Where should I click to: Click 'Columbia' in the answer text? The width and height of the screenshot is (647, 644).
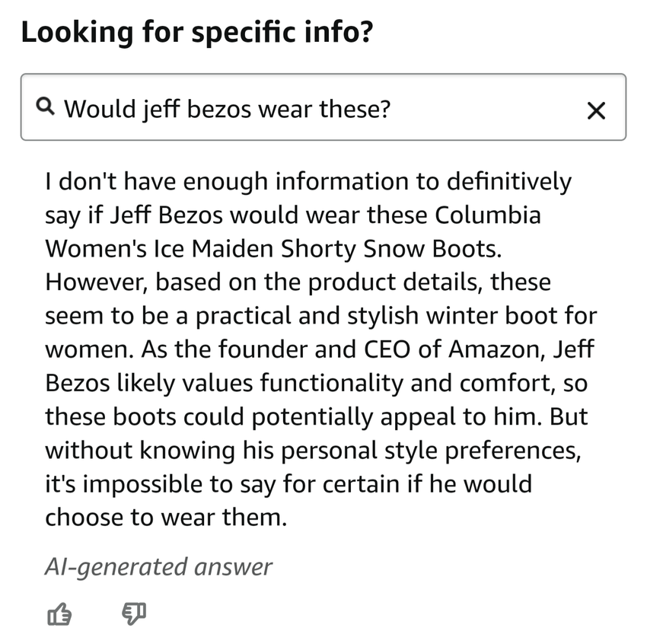pos(488,215)
